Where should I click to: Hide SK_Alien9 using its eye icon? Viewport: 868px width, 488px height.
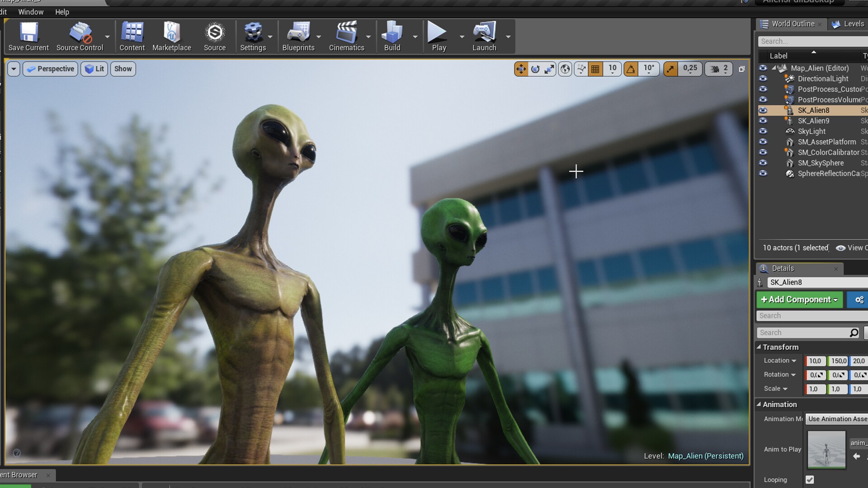[x=764, y=121]
